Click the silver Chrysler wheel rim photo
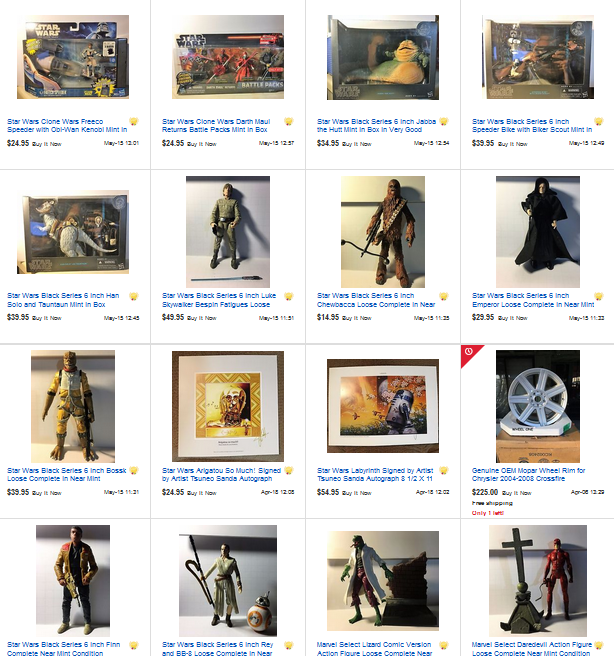Image resolution: width=614 pixels, height=656 pixels. pyautogui.click(x=538, y=406)
